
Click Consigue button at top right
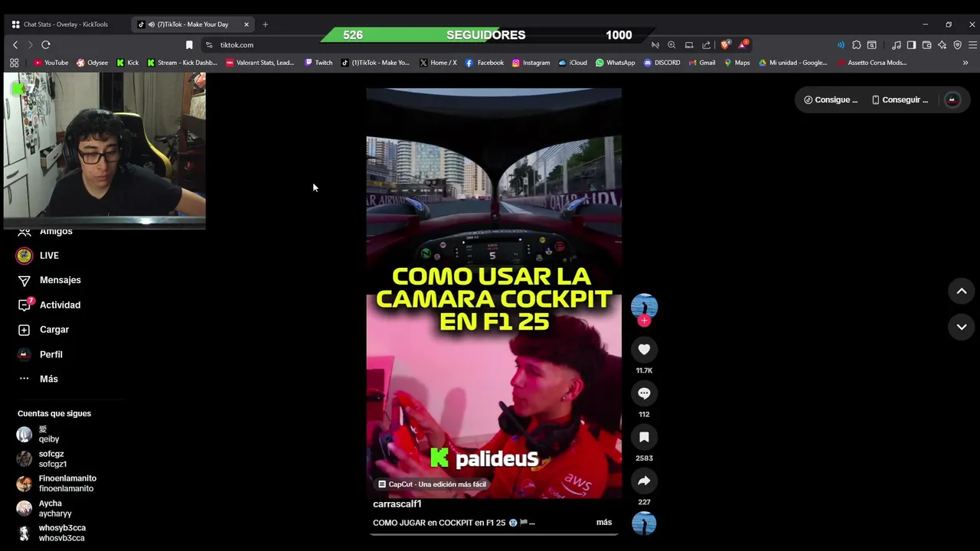click(831, 100)
